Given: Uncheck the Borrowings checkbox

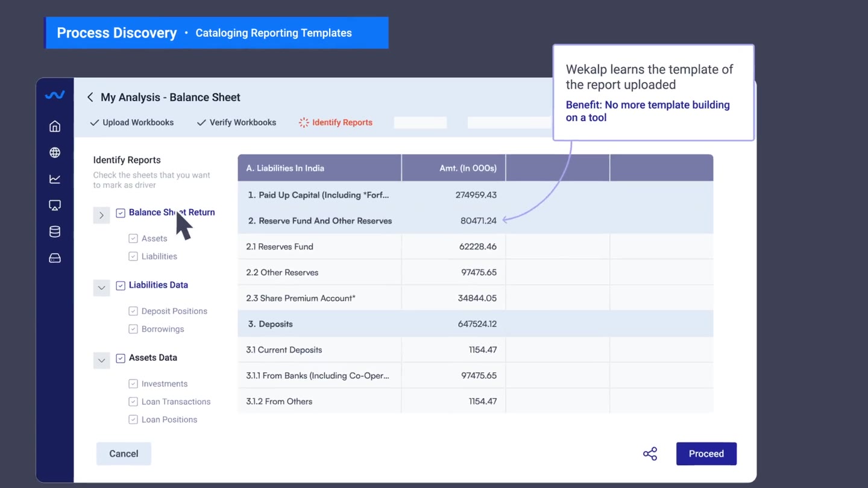Looking at the screenshot, I should pos(133,330).
